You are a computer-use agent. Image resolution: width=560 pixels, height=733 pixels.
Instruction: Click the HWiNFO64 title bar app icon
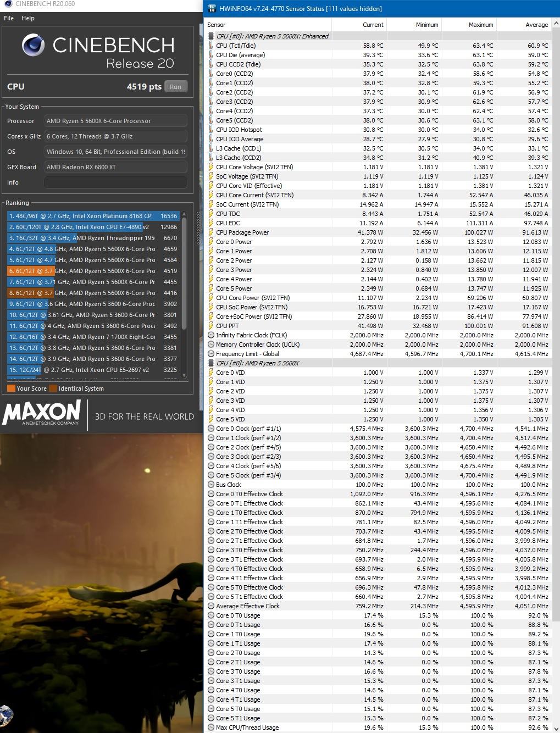pyautogui.click(x=212, y=8)
